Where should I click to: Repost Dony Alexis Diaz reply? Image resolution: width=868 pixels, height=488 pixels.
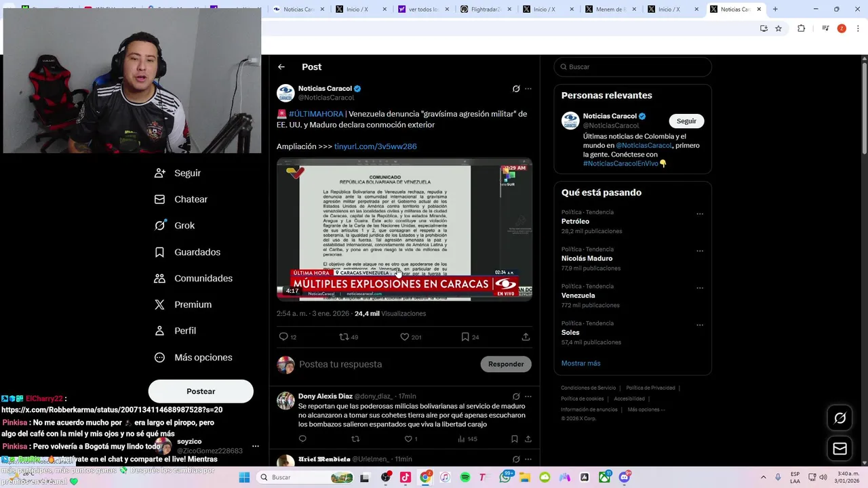tap(355, 439)
